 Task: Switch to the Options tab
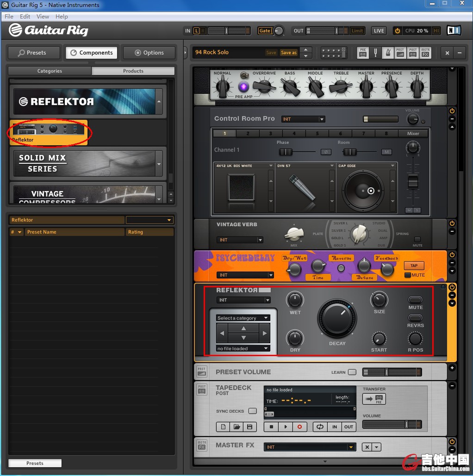[149, 53]
